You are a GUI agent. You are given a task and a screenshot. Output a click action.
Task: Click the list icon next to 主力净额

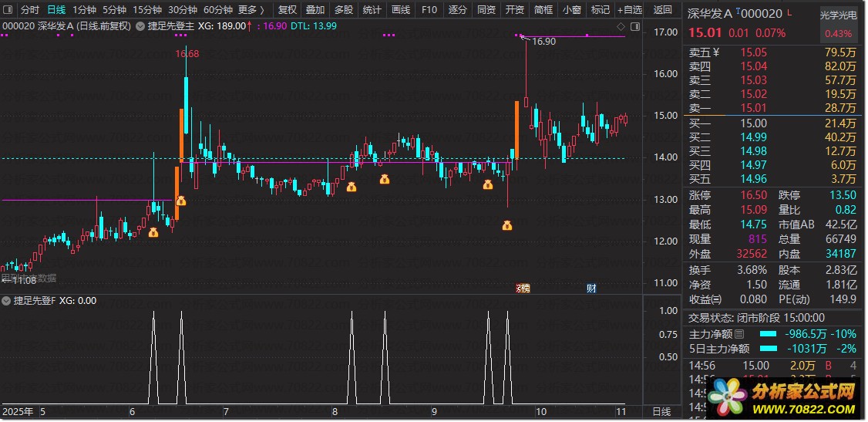[x=739, y=334]
